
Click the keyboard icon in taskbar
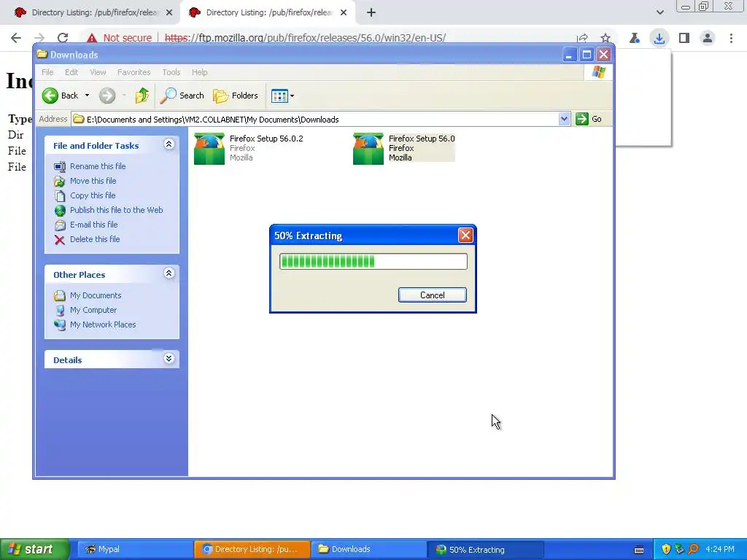pos(639,550)
